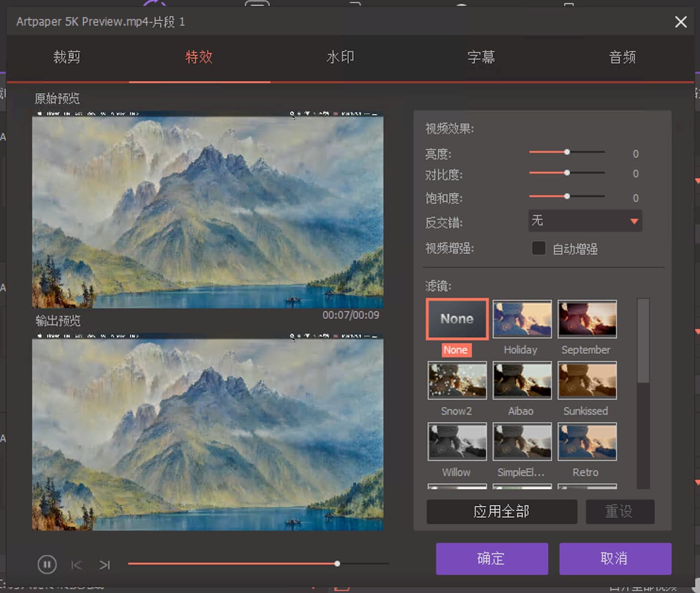Screen dimensions: 700x593
Task: Adjust the 亮度 brightness slider
Action: coord(567,152)
